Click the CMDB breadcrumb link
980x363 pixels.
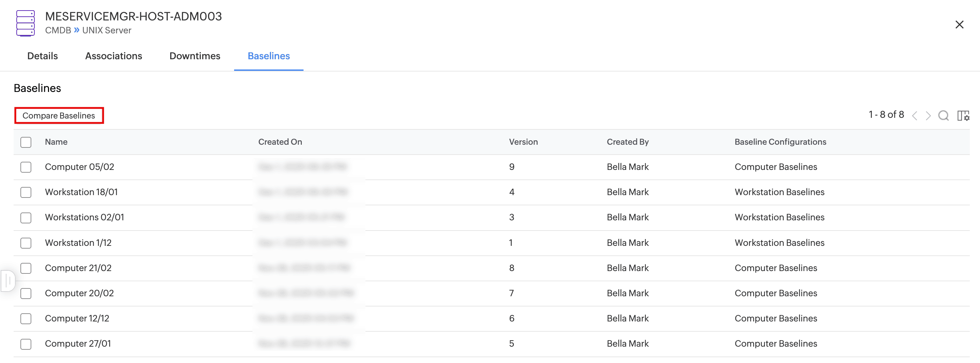click(x=58, y=30)
